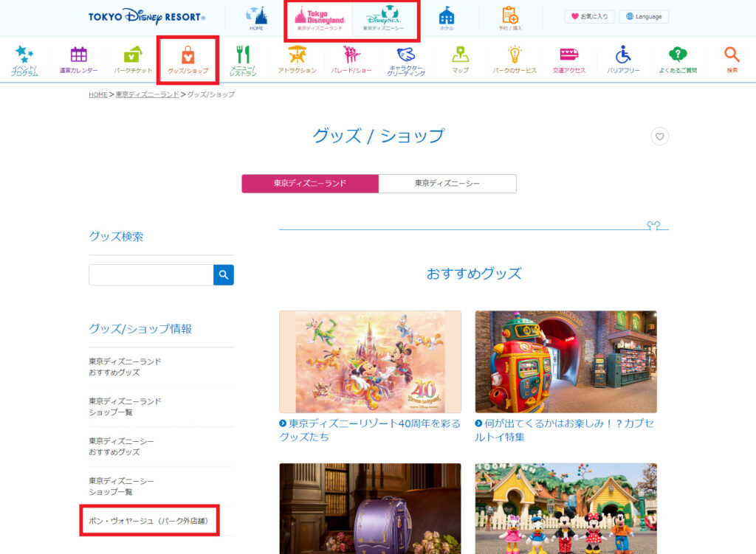Viewport: 756px width, 554px height.
Task: Open the パレード/ショー icon
Action: coord(351,60)
